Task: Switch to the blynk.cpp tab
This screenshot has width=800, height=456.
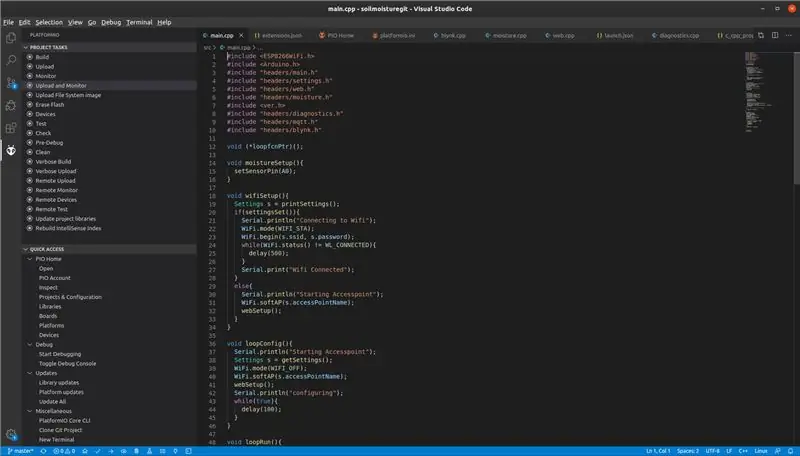Action: (x=449, y=35)
